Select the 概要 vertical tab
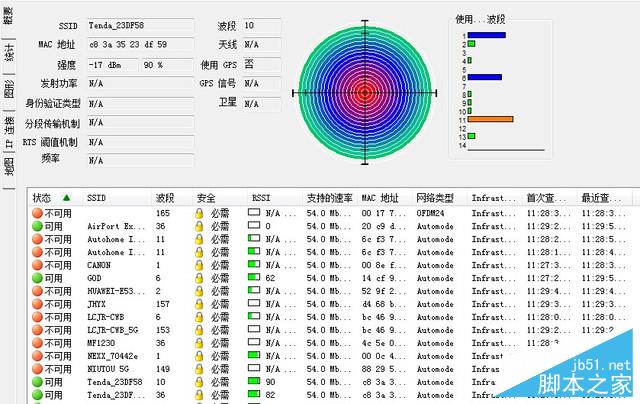This screenshot has height=404, width=640. [8, 16]
